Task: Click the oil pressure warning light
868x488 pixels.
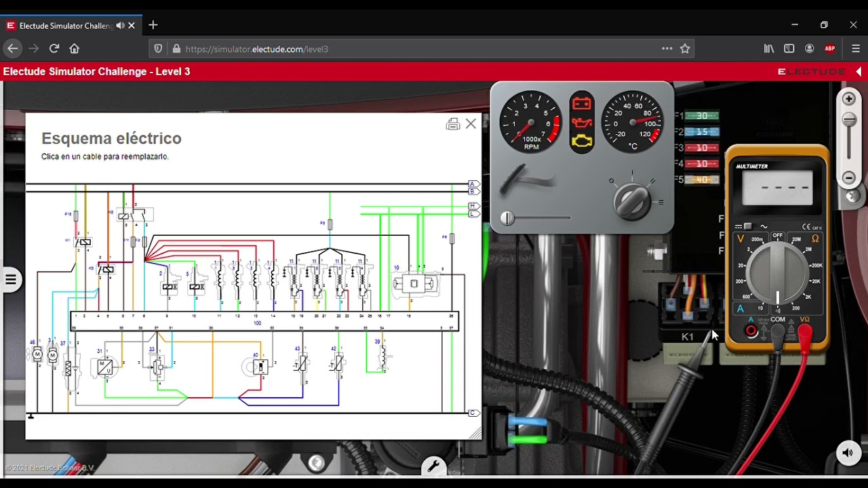Action: pyautogui.click(x=582, y=123)
